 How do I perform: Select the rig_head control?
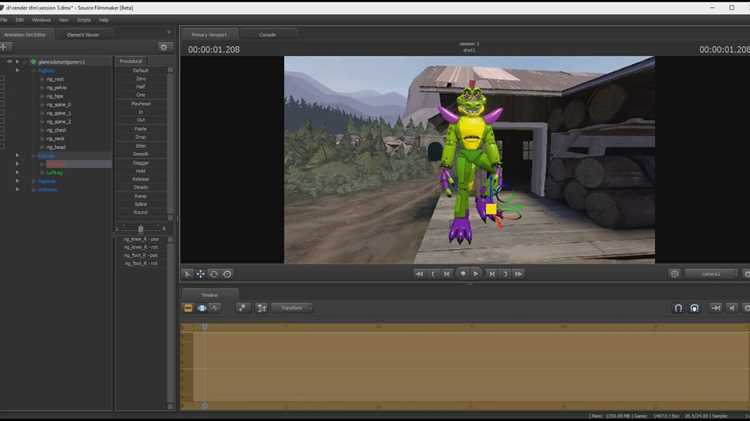(56, 147)
